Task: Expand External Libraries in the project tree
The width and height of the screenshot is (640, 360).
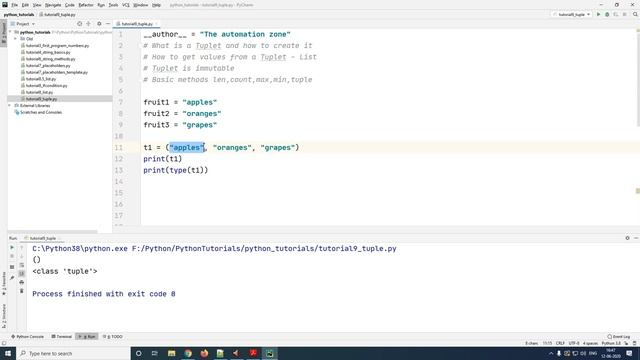Action: 10,105
